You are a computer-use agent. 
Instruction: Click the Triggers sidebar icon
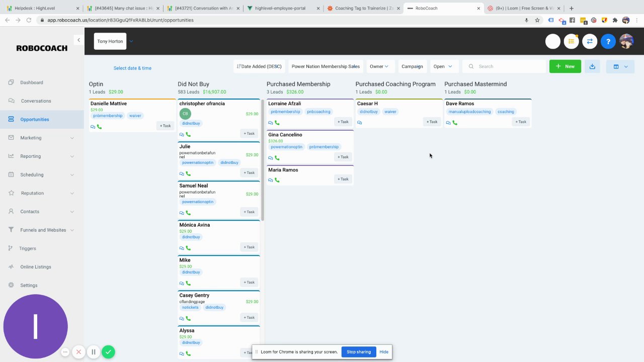coord(11,248)
